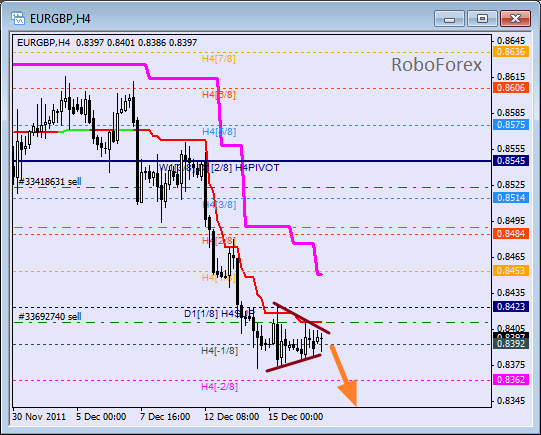Click the dark blue 0.8545 pivot price label
Screen dimensions: 541x435
pyautogui.click(x=511, y=160)
